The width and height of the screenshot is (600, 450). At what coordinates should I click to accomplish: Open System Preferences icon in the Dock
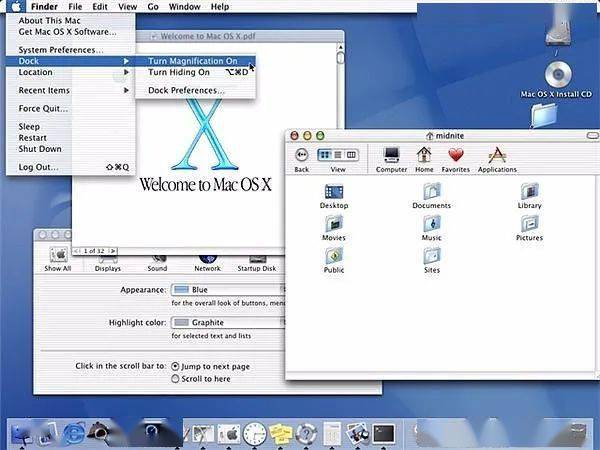click(229, 434)
